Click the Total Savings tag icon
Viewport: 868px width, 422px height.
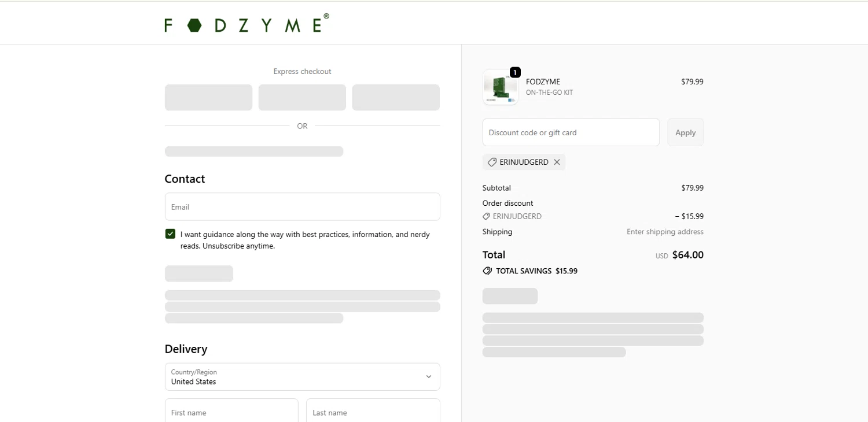point(487,271)
